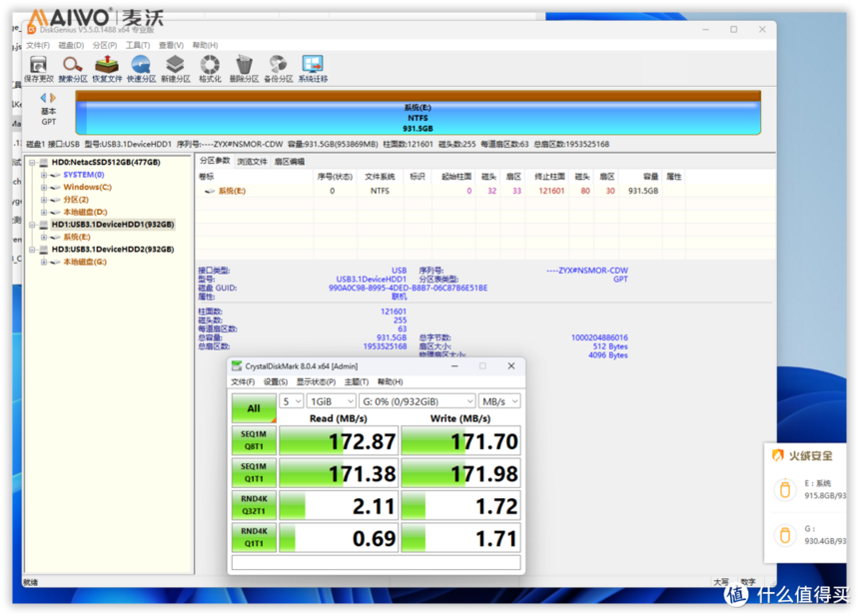Run the RND4K Q32T1 benchmark
Image resolution: width=859 pixels, height=616 pixels.
click(x=254, y=505)
